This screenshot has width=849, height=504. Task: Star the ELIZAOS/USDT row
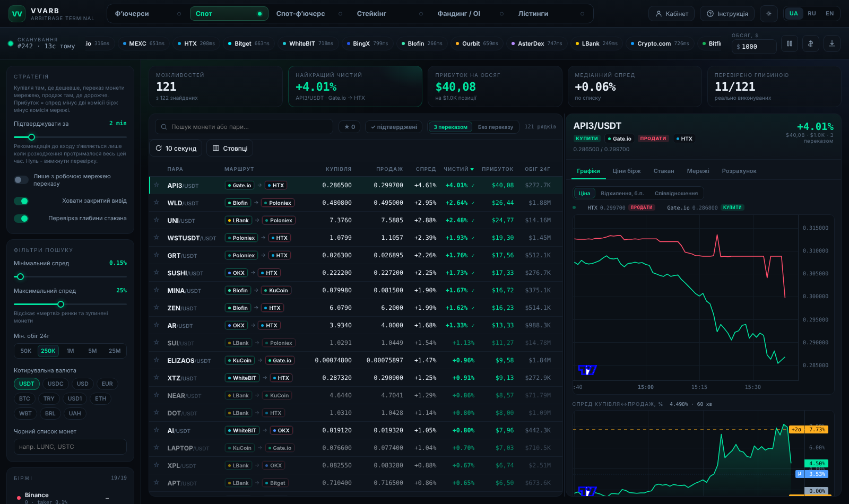point(157,360)
